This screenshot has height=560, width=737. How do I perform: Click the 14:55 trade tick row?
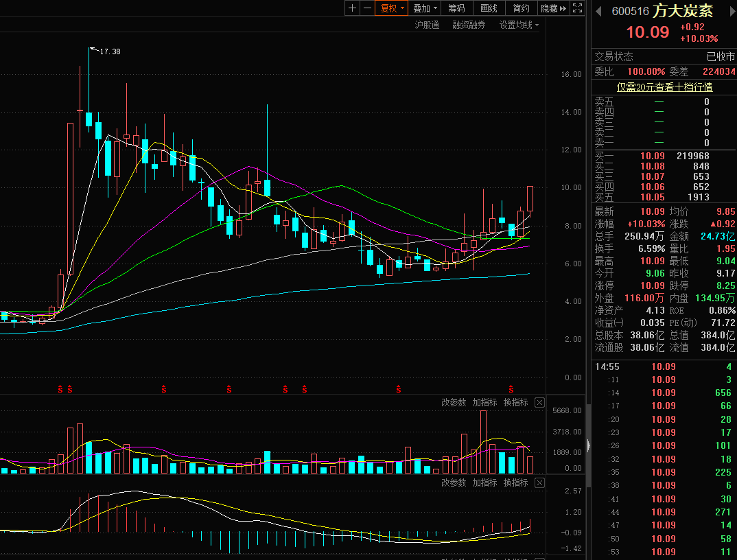tap(663, 366)
